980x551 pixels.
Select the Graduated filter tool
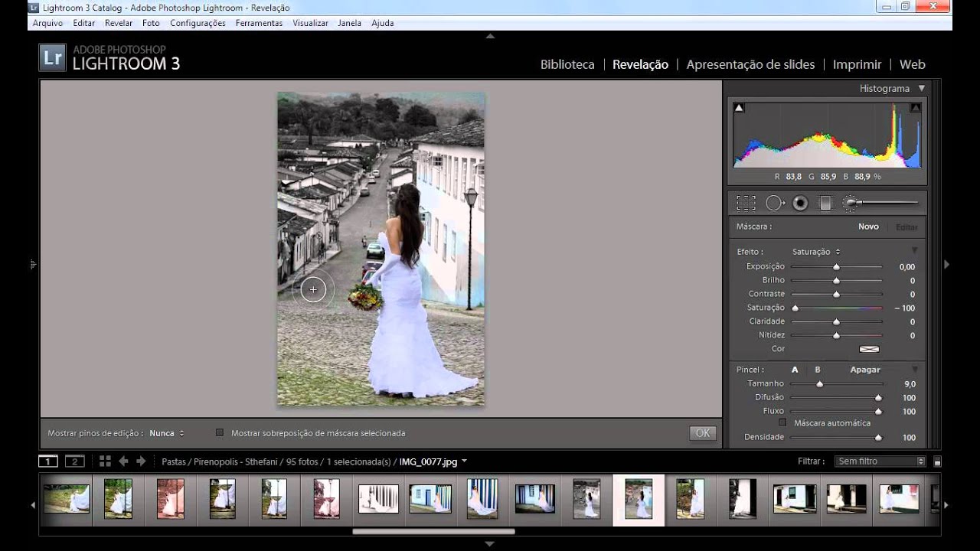click(825, 203)
